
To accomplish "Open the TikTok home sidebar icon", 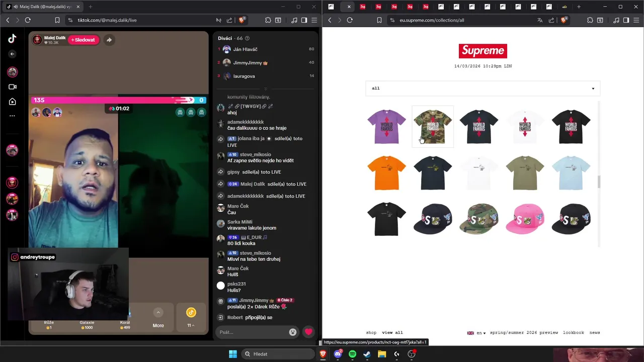I will coord(12,102).
